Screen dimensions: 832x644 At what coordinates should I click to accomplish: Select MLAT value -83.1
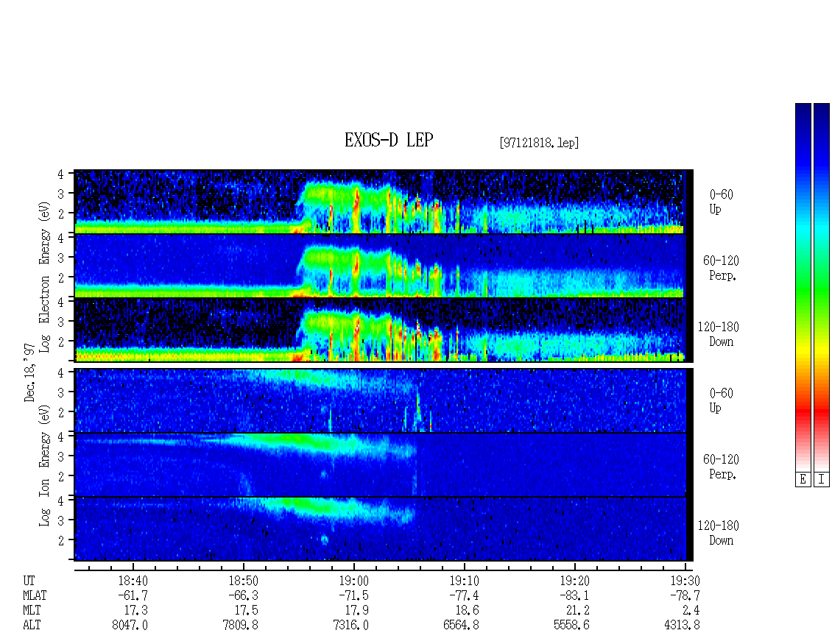(x=574, y=595)
